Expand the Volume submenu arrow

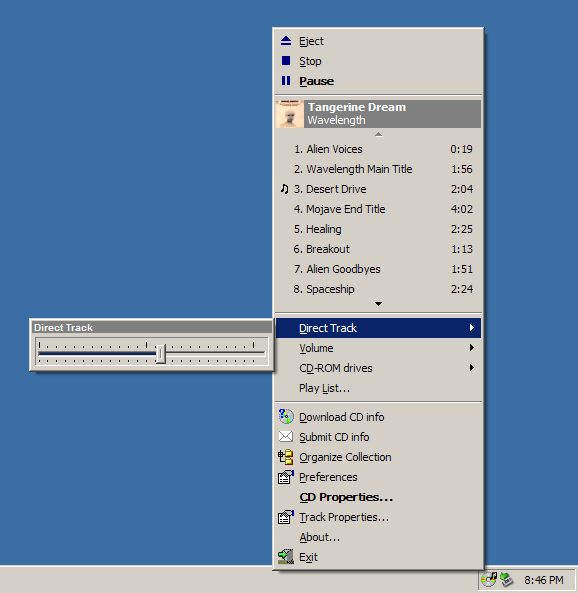[x=471, y=348]
